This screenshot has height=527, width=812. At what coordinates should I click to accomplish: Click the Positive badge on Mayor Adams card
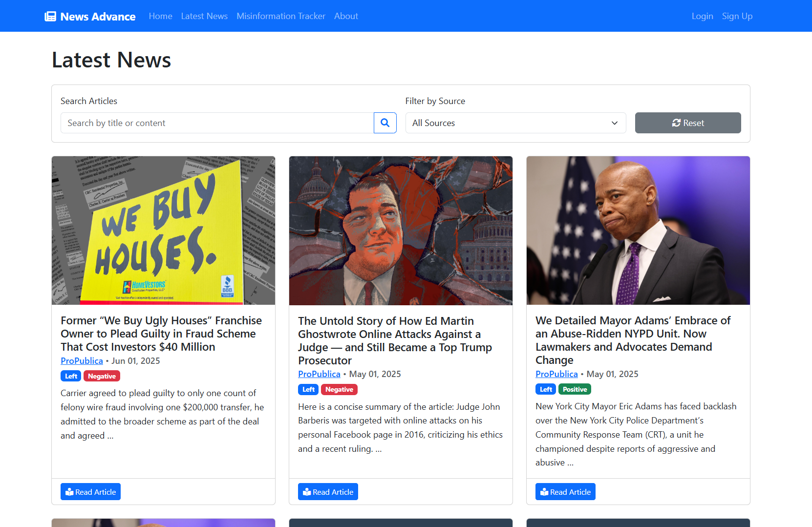coord(575,389)
